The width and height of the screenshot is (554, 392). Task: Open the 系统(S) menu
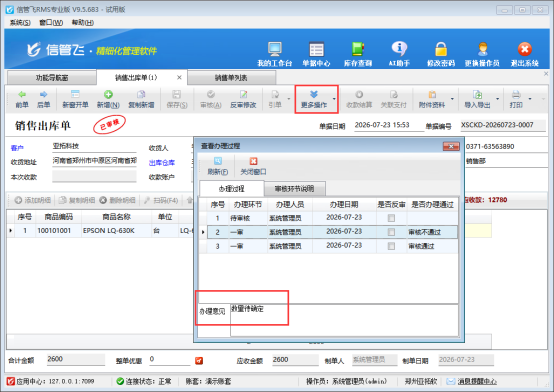20,23
